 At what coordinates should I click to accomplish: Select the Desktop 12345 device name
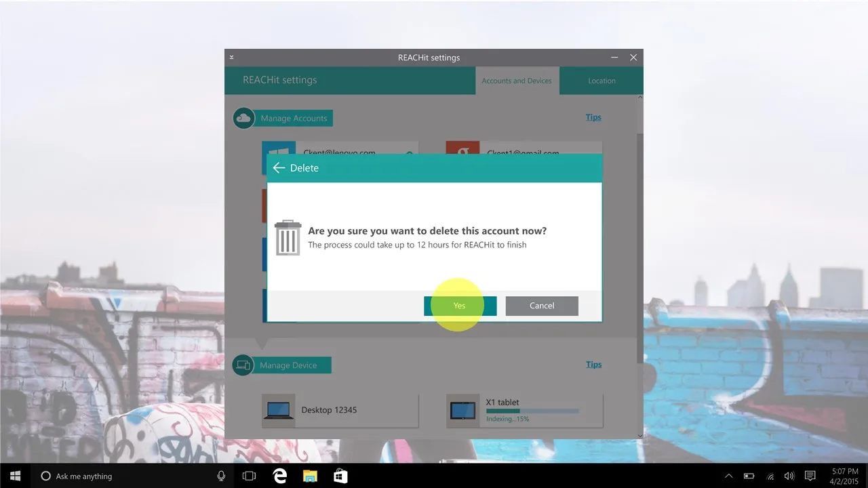pos(329,410)
